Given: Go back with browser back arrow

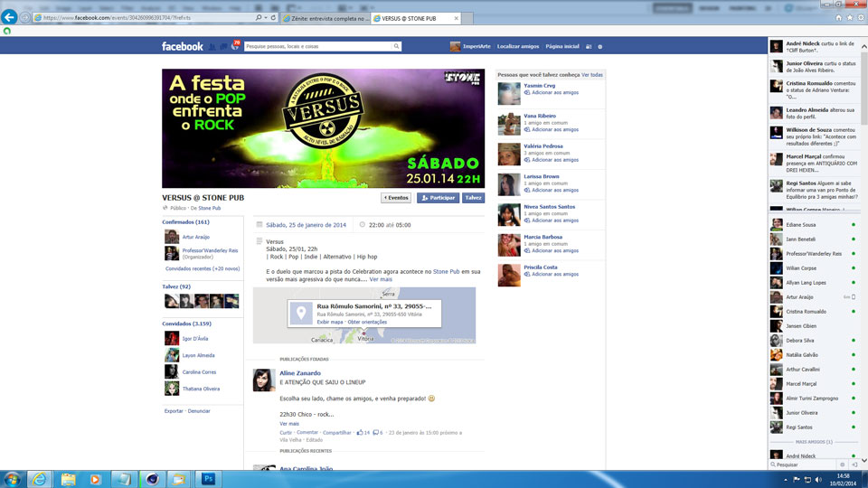Looking at the screenshot, I should coord(9,17).
